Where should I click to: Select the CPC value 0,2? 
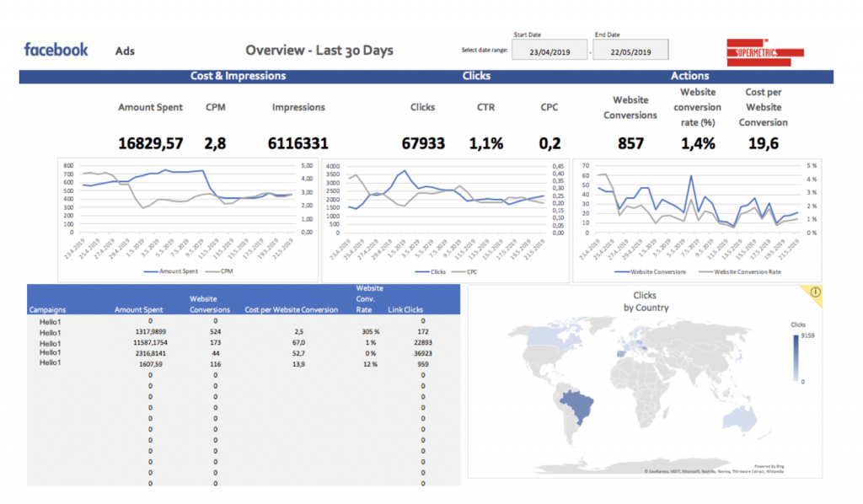click(549, 144)
